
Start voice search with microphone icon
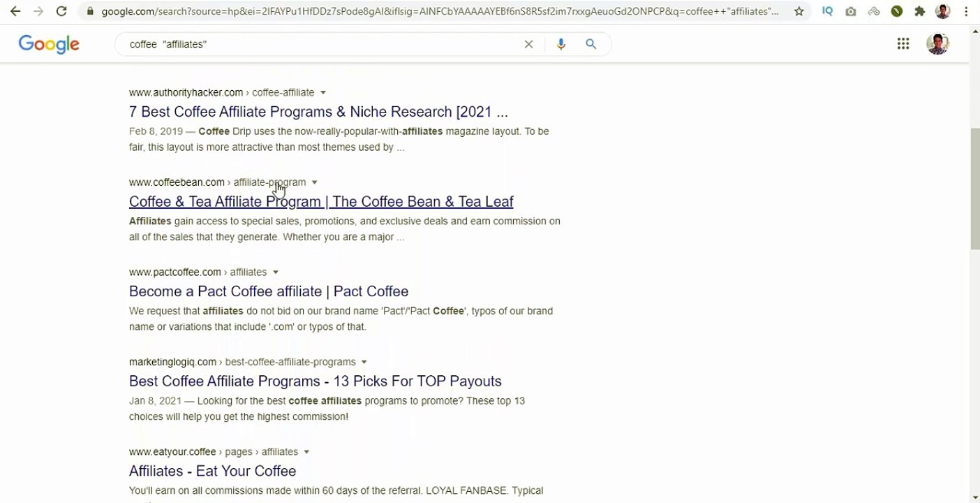[561, 44]
